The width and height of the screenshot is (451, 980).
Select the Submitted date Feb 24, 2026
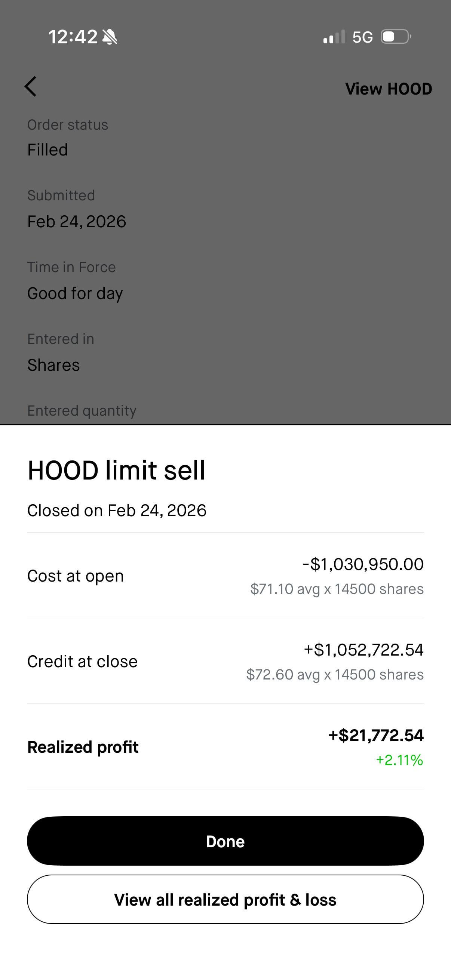point(77,221)
